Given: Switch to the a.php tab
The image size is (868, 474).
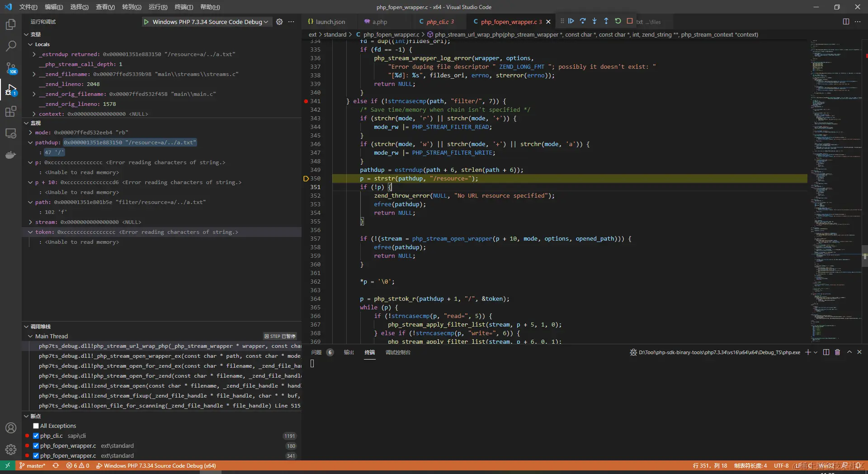Looking at the screenshot, I should click(379, 22).
